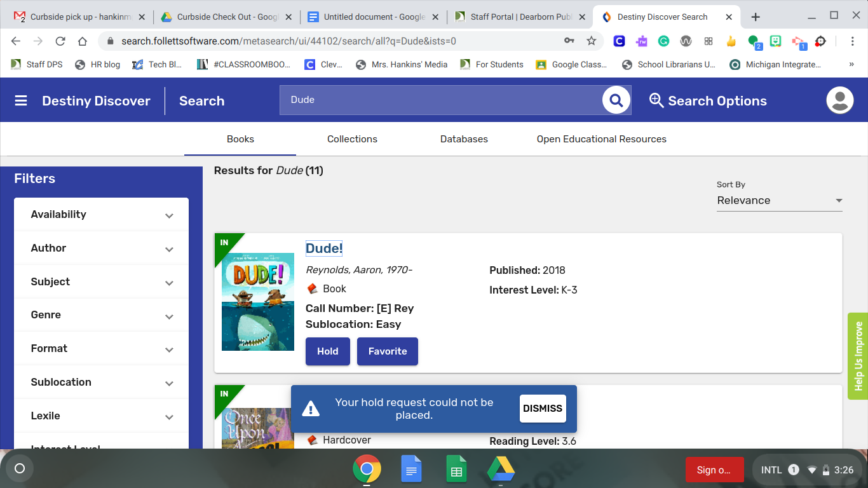
Task: Launch Google Drive from the shelf
Action: [x=501, y=470]
